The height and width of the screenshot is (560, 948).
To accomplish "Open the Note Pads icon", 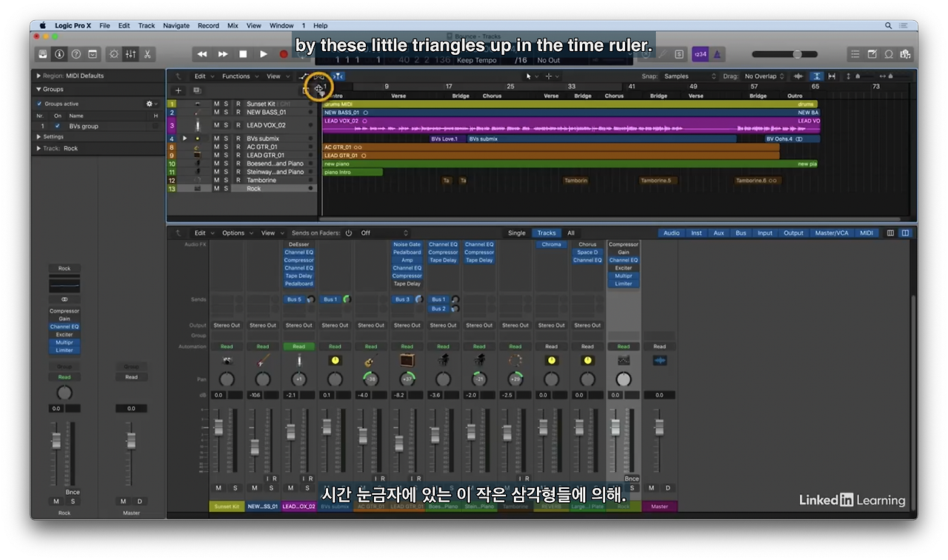I will 872,54.
